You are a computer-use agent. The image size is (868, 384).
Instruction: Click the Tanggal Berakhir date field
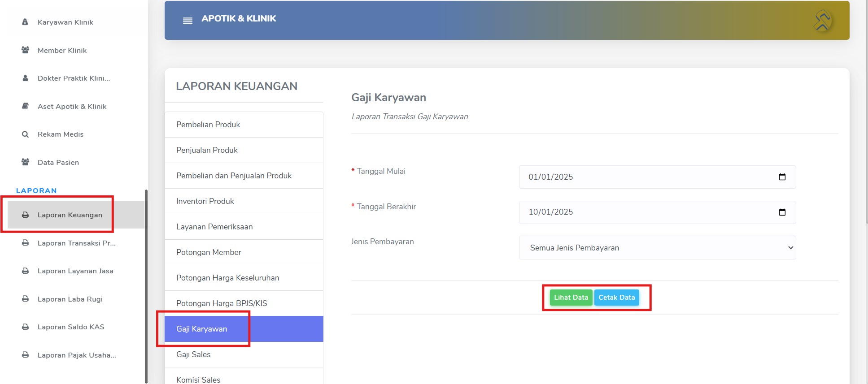coord(658,212)
